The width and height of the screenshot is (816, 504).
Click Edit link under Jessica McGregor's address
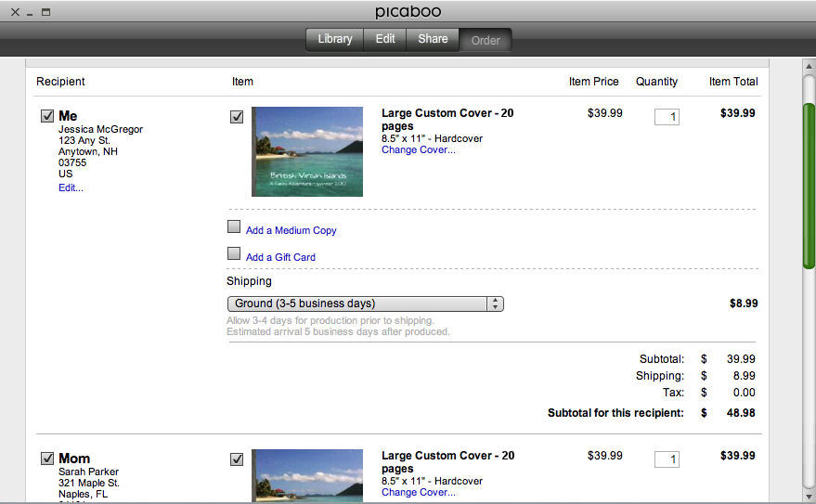(x=71, y=187)
